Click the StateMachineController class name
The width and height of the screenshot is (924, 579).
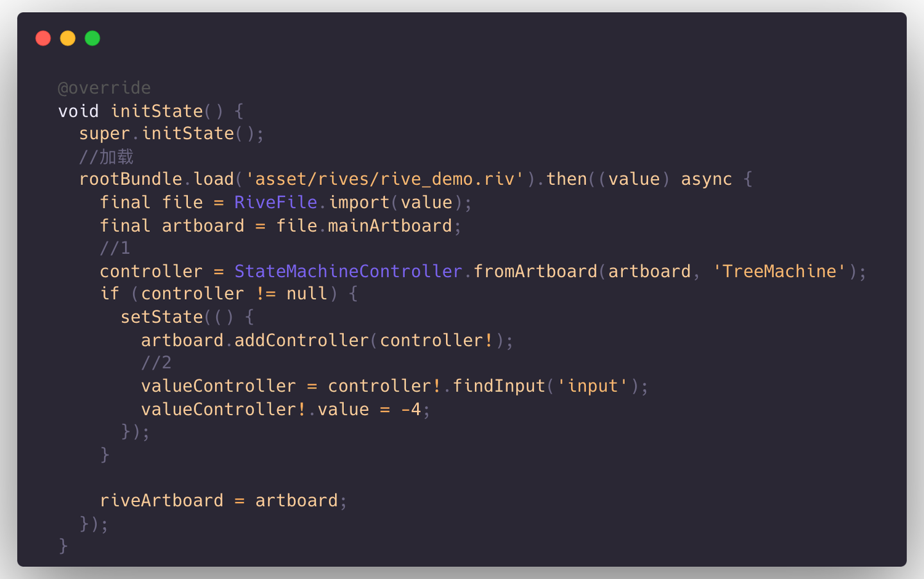[348, 272]
